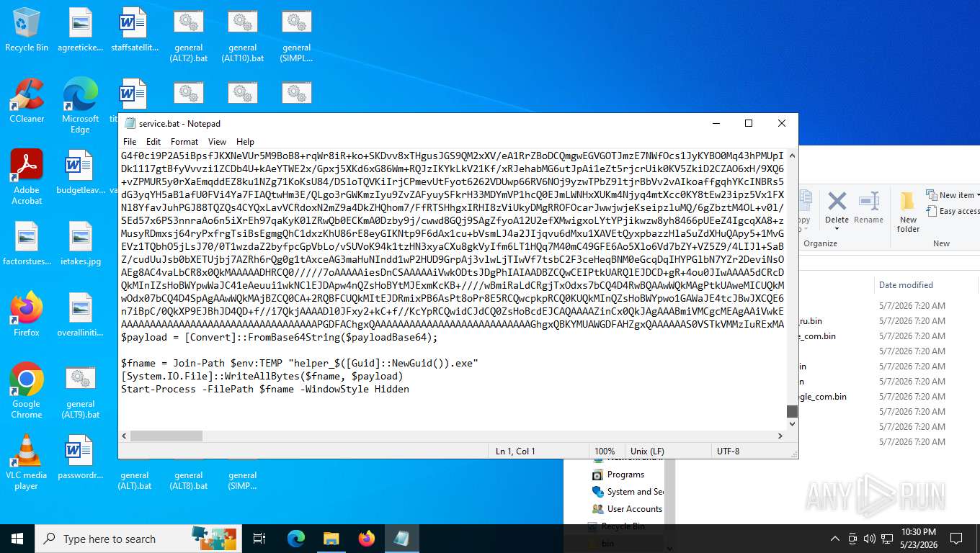Click Notepad scroll right arrow

[x=780, y=436]
